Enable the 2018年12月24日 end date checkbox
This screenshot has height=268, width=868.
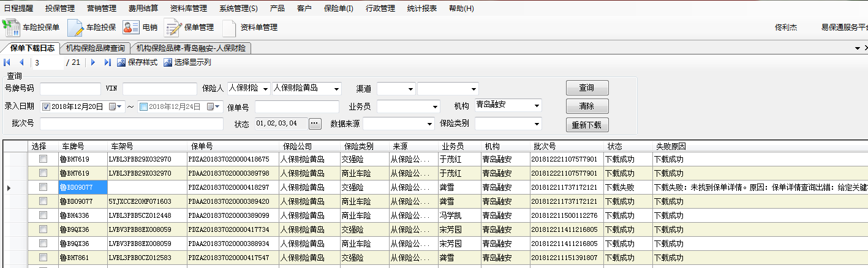(x=143, y=106)
